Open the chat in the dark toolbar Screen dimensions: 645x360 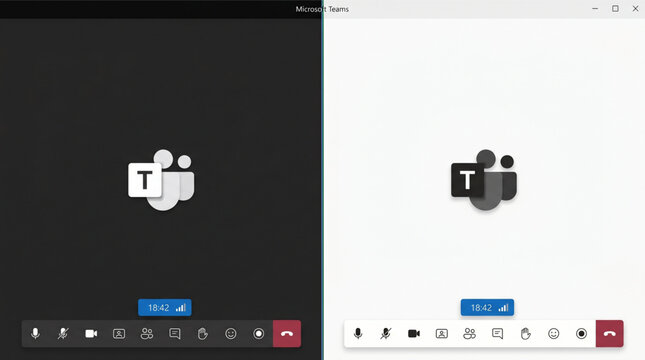[x=175, y=334]
